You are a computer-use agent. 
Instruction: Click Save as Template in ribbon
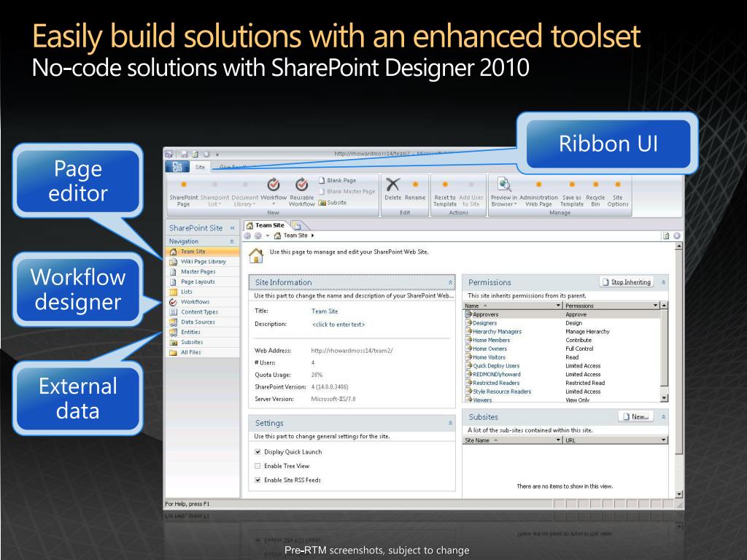tap(572, 193)
